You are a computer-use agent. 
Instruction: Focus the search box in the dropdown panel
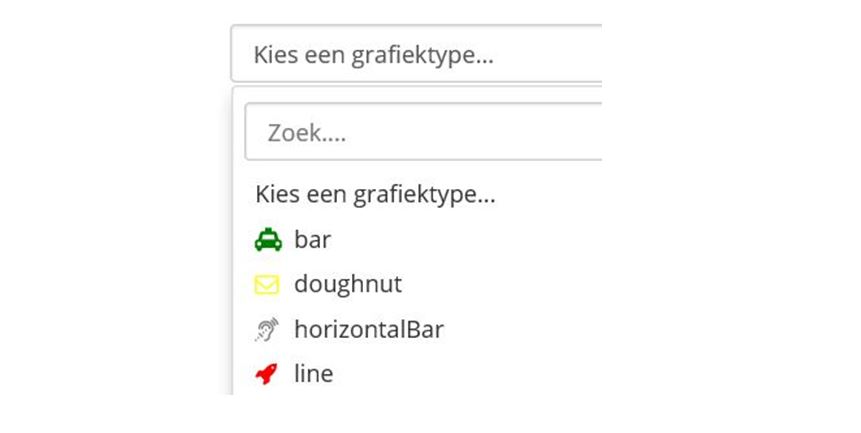422,132
